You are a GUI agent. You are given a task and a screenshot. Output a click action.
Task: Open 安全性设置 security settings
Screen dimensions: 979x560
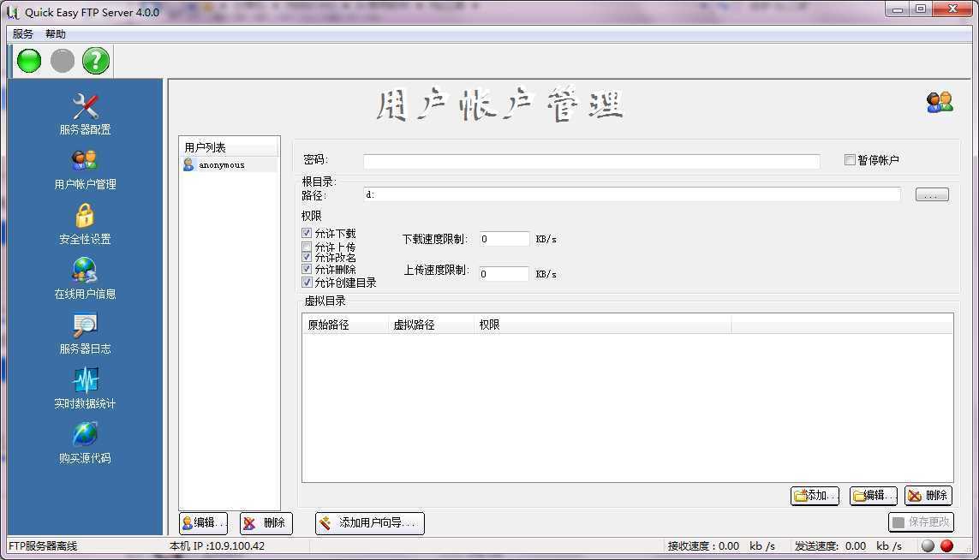[x=85, y=224]
